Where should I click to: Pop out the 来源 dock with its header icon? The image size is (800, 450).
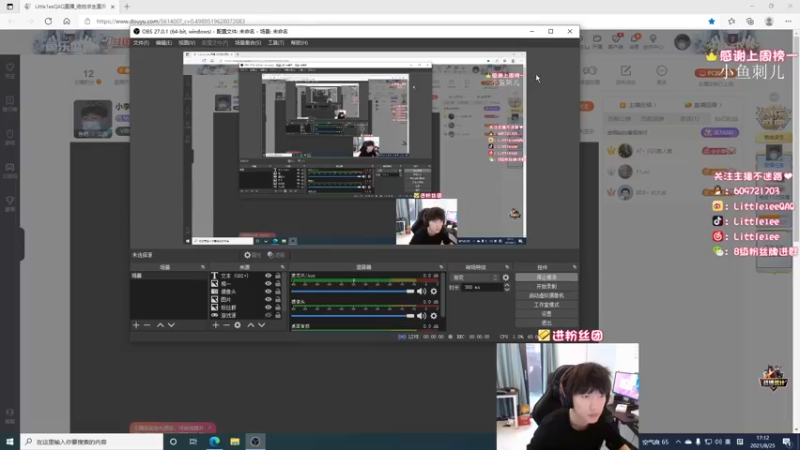pyautogui.click(x=283, y=267)
